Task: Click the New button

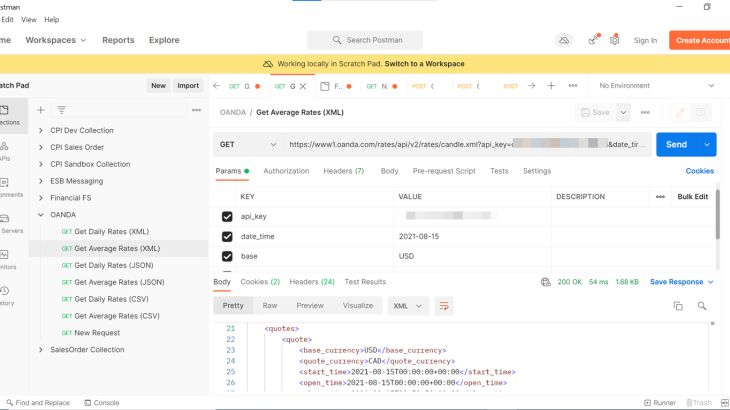Action: pyautogui.click(x=158, y=86)
